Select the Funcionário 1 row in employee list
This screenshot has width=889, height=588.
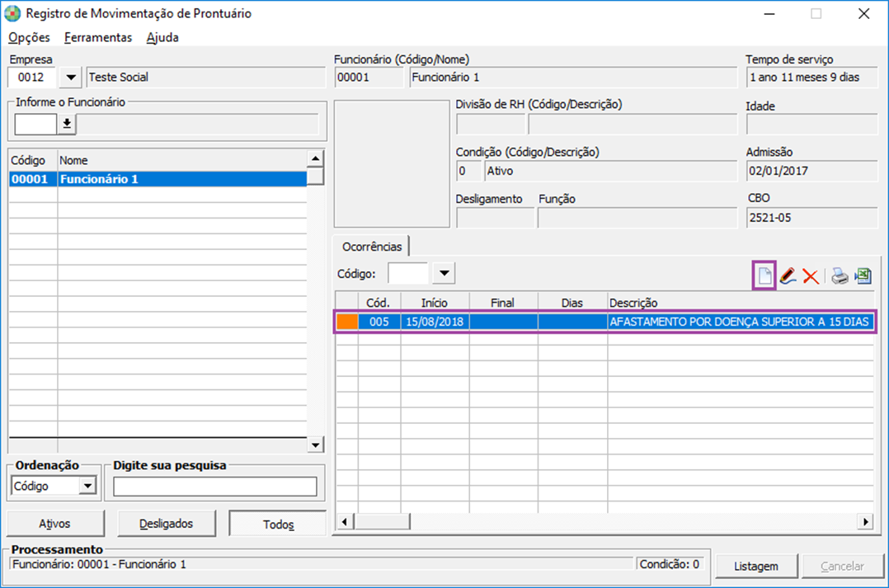click(158, 179)
